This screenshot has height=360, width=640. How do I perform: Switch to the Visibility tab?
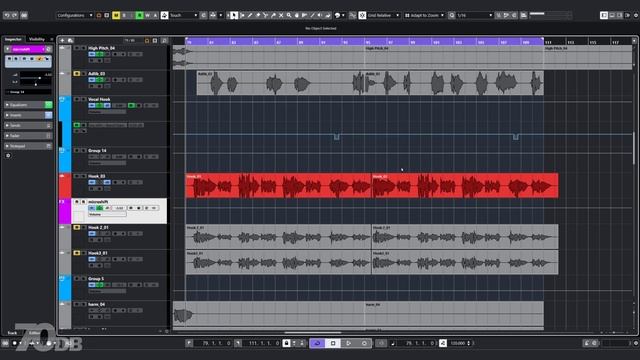click(37, 39)
